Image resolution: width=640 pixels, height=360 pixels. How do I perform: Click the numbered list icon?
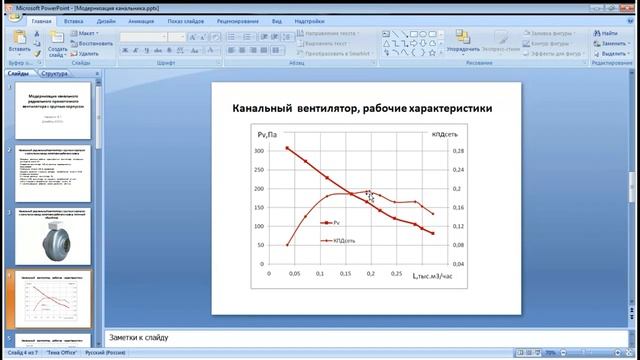248,37
